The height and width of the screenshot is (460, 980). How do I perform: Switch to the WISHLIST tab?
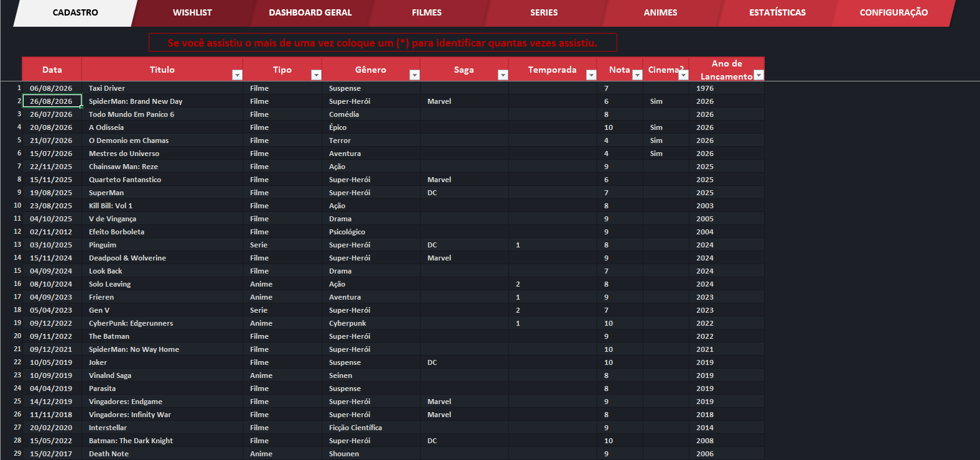pyautogui.click(x=192, y=12)
